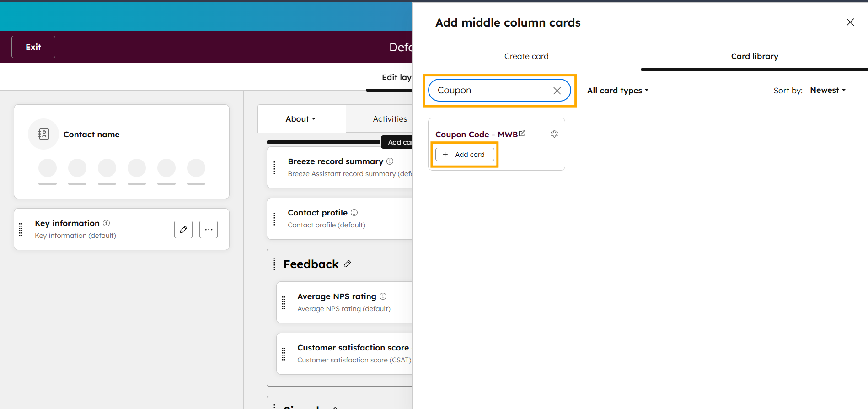Screen dimensions: 868x409
Task: Click the Feedback section rename pencil icon
Action: coord(348,264)
